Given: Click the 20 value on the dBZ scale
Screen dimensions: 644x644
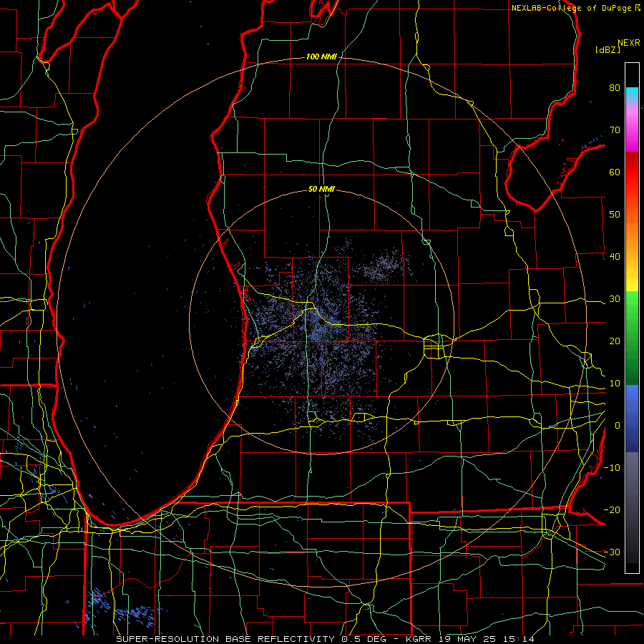Looking at the screenshot, I should click(x=615, y=341).
